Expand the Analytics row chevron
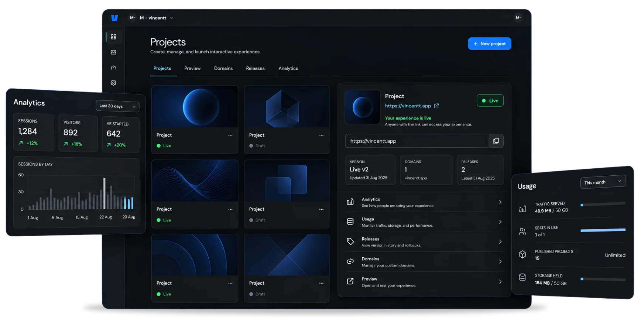644x333 pixels. [500, 202]
